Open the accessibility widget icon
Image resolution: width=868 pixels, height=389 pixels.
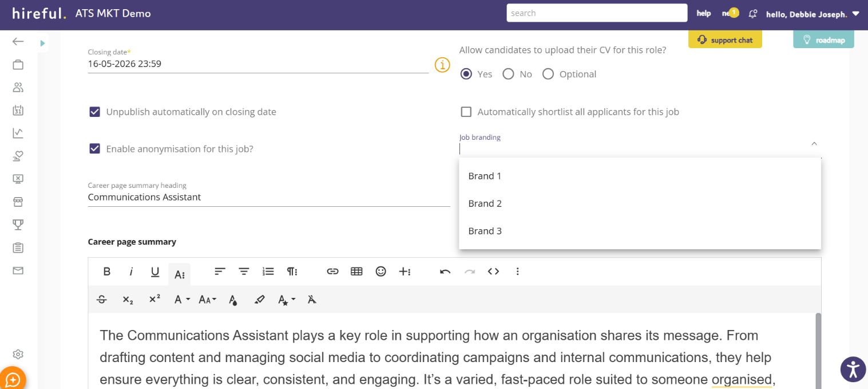coord(853,369)
